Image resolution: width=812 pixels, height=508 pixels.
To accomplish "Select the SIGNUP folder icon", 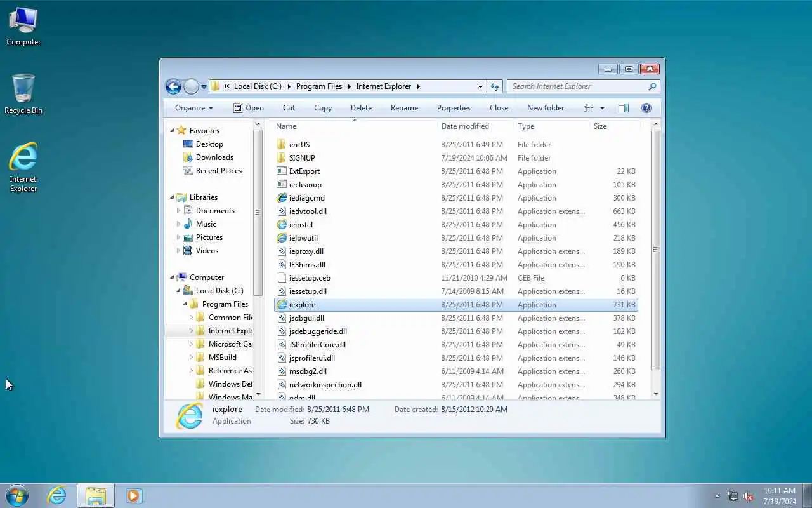I will click(282, 158).
